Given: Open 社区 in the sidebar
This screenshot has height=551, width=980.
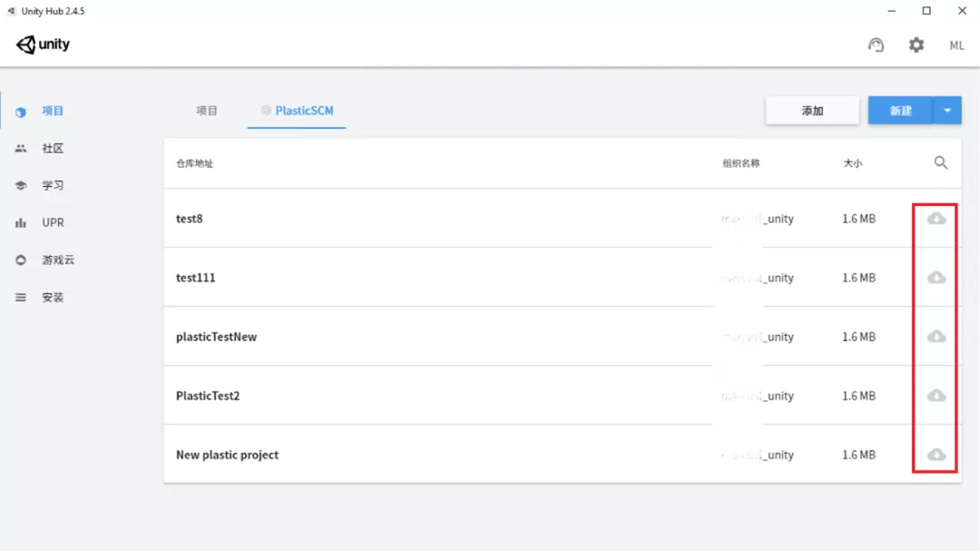Looking at the screenshot, I should (x=53, y=148).
